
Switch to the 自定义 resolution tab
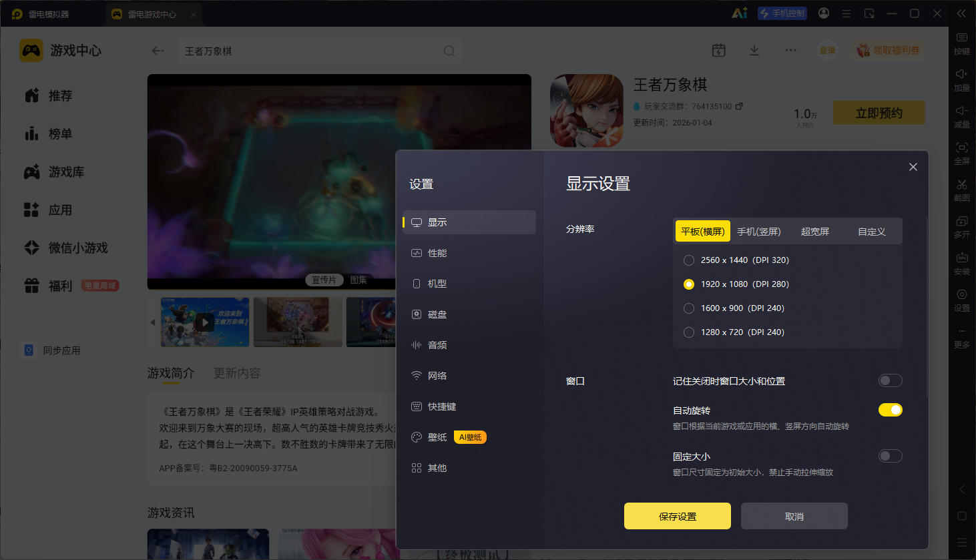coord(872,232)
